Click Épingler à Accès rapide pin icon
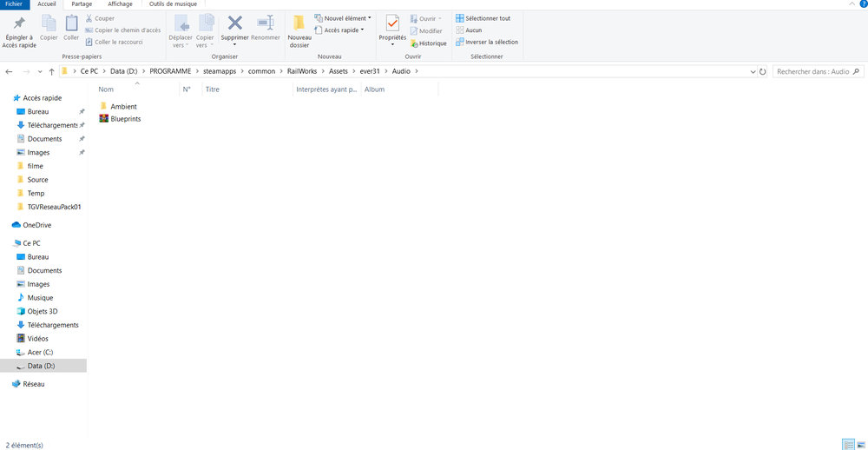The height and width of the screenshot is (450, 868). tap(19, 23)
